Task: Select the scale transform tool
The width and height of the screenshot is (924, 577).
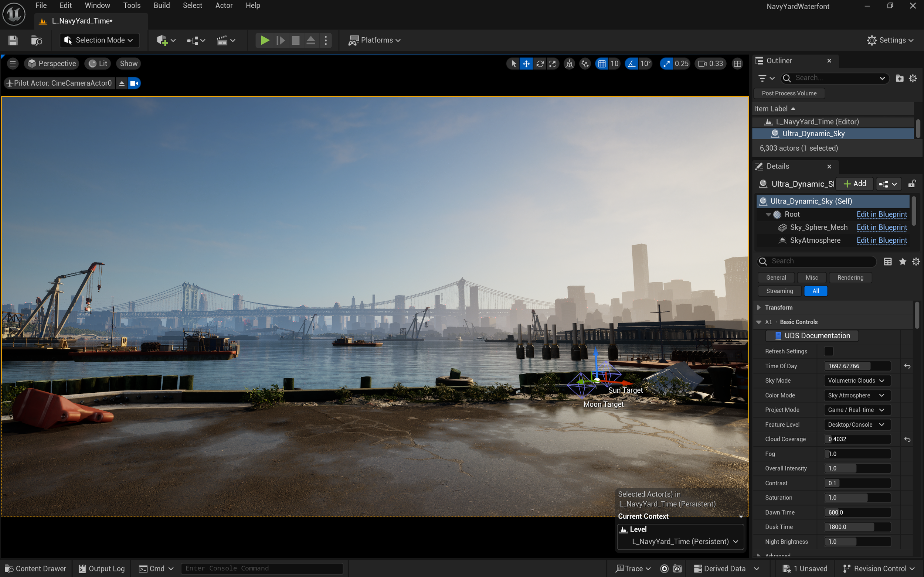Action: point(553,64)
